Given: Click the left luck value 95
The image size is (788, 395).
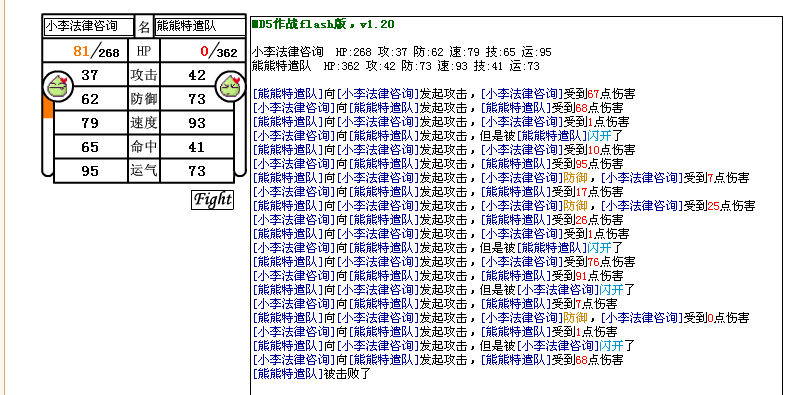Looking at the screenshot, I should coord(90,171).
